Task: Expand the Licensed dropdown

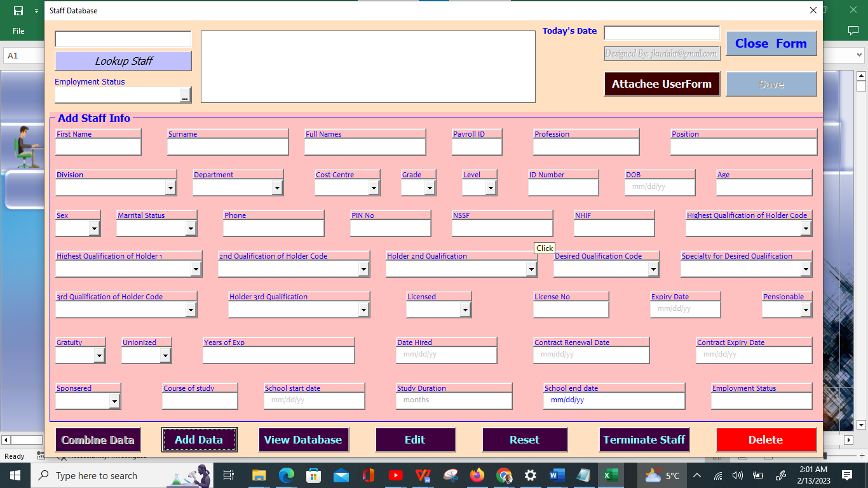Action: (x=465, y=310)
